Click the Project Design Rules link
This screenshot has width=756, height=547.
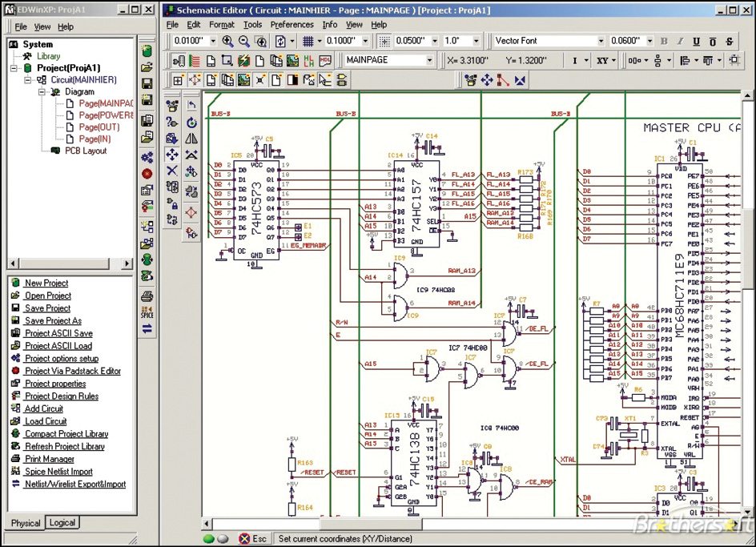pos(61,396)
